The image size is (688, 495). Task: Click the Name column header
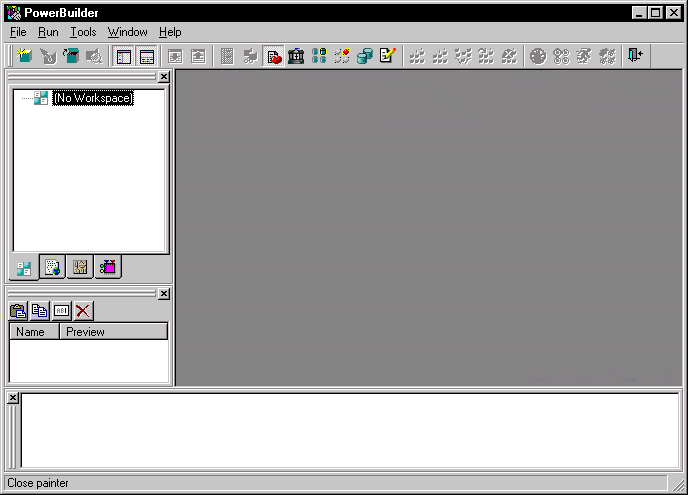click(35, 332)
